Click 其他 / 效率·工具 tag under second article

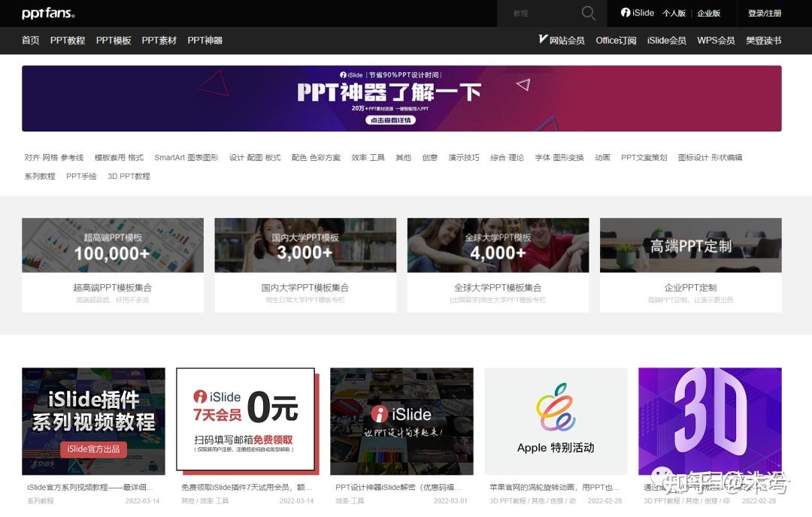click(x=205, y=501)
